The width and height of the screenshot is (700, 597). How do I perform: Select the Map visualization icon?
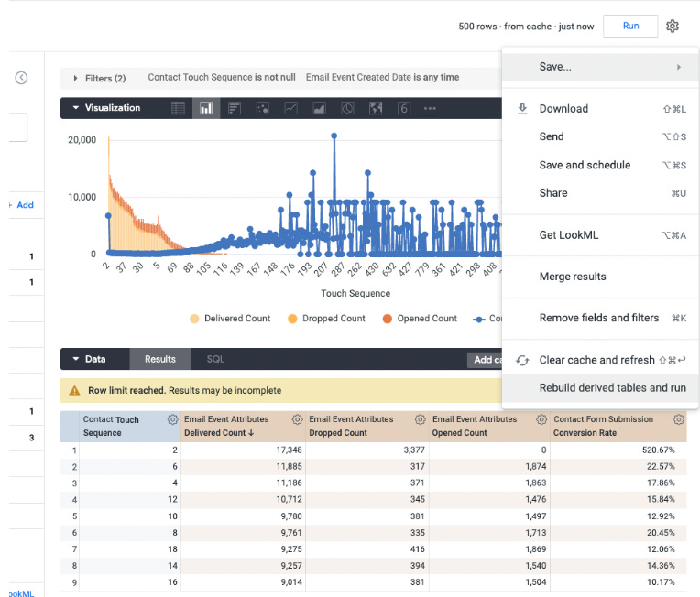[x=376, y=108]
